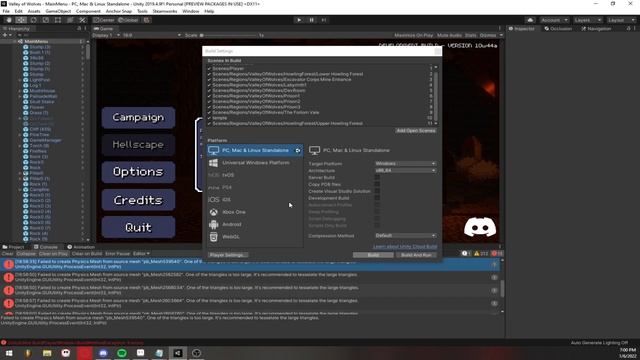Toggle the Server Build checkbox
Viewport: 640px width, 360px height.
pyautogui.click(x=377, y=178)
